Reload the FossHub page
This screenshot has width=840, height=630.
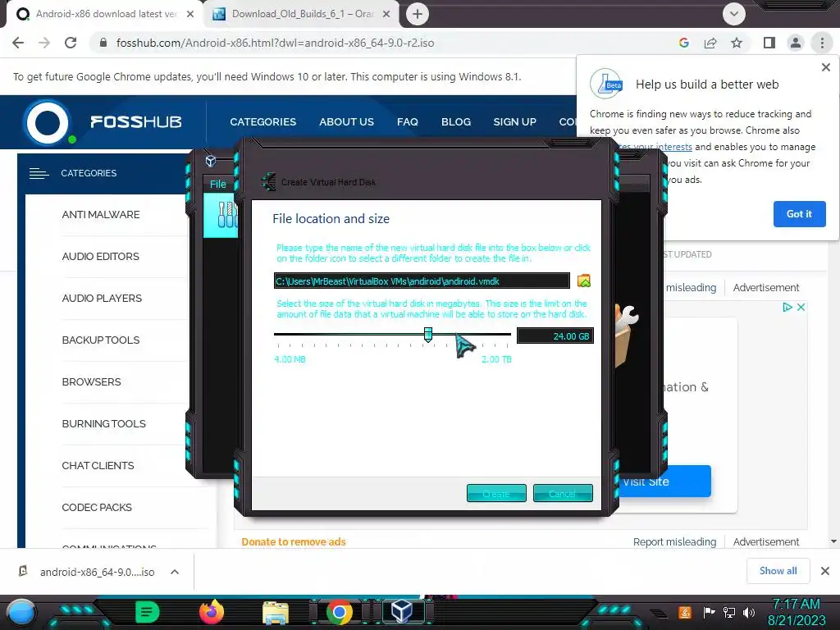coord(71,43)
